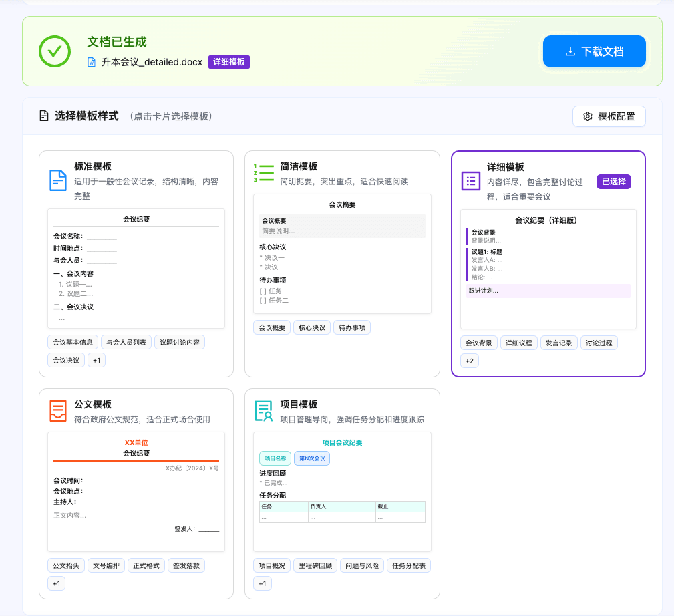Open 模板配置 settings
This screenshot has width=674, height=616.
point(609,116)
